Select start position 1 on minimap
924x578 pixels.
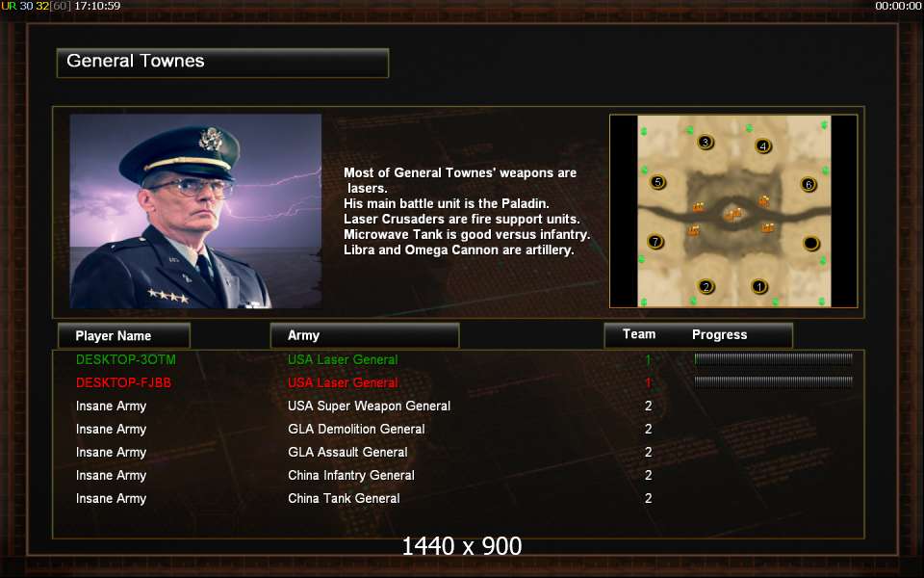click(759, 287)
